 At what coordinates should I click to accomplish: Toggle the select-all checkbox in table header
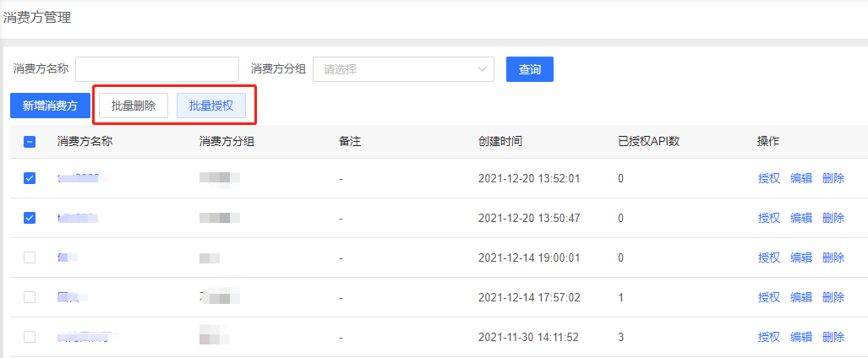30,142
